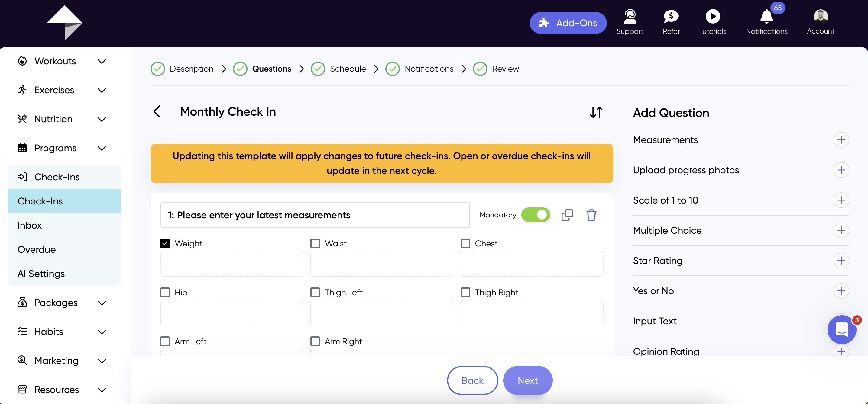
Task: Check the Thigh Left checkbox
Action: [x=315, y=292]
